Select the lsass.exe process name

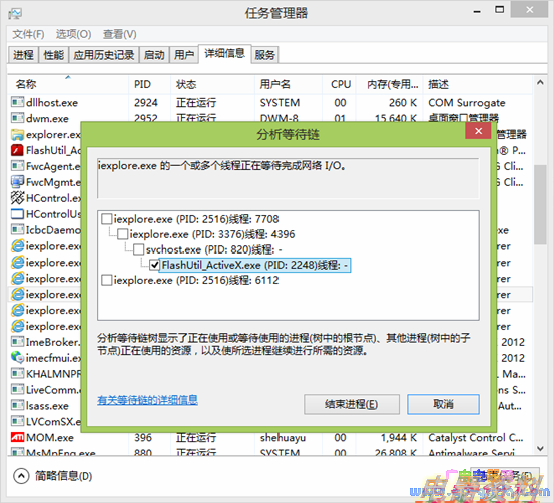[x=47, y=406]
